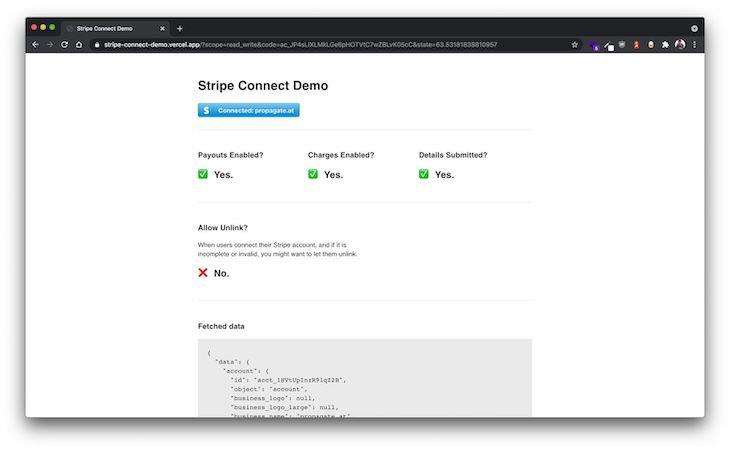This screenshot has width=730, height=451.
Task: Click the Connected: propagate.at Stripe button
Action: [x=249, y=110]
